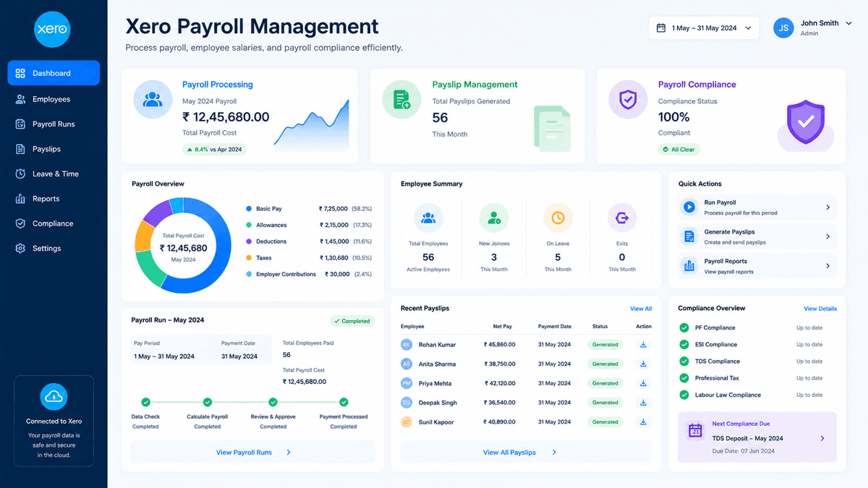868x488 pixels.
Task: Click the PF Compliance green check
Action: coord(684,328)
